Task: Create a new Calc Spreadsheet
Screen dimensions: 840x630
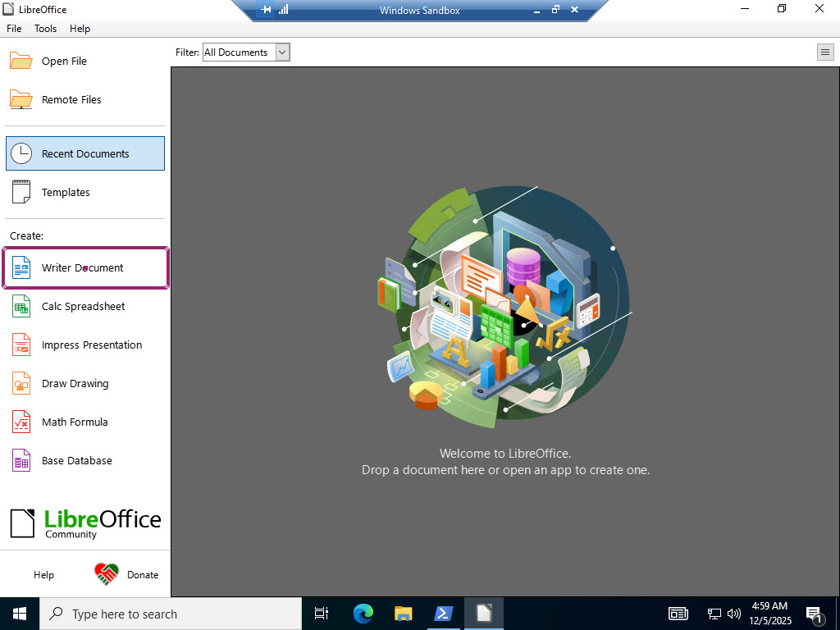Action: pyautogui.click(x=83, y=306)
